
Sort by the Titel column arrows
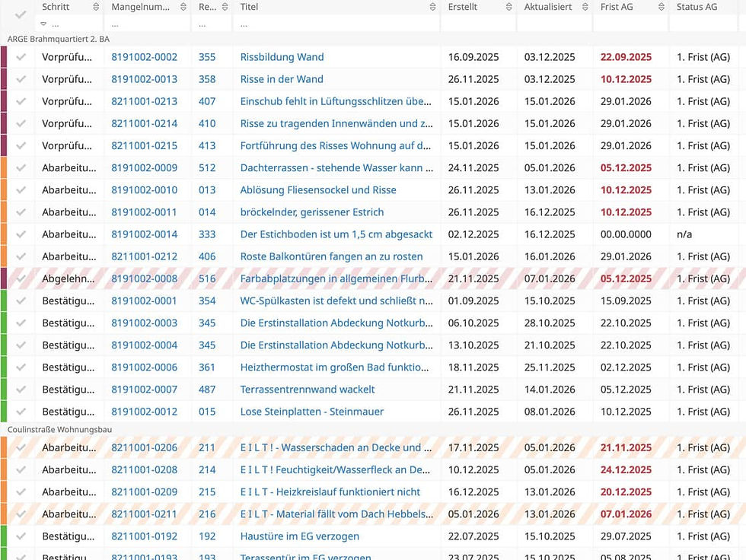click(x=432, y=7)
